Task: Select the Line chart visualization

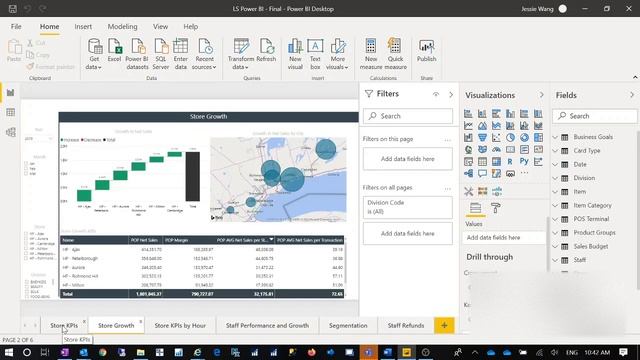Action: point(468,126)
